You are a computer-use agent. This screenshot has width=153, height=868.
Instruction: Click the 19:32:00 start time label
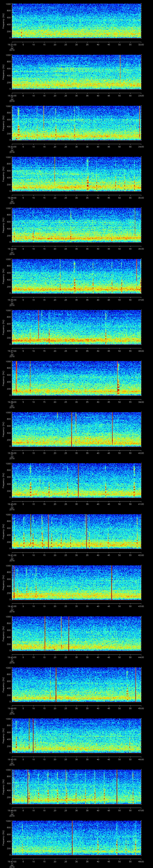(12, 96)
